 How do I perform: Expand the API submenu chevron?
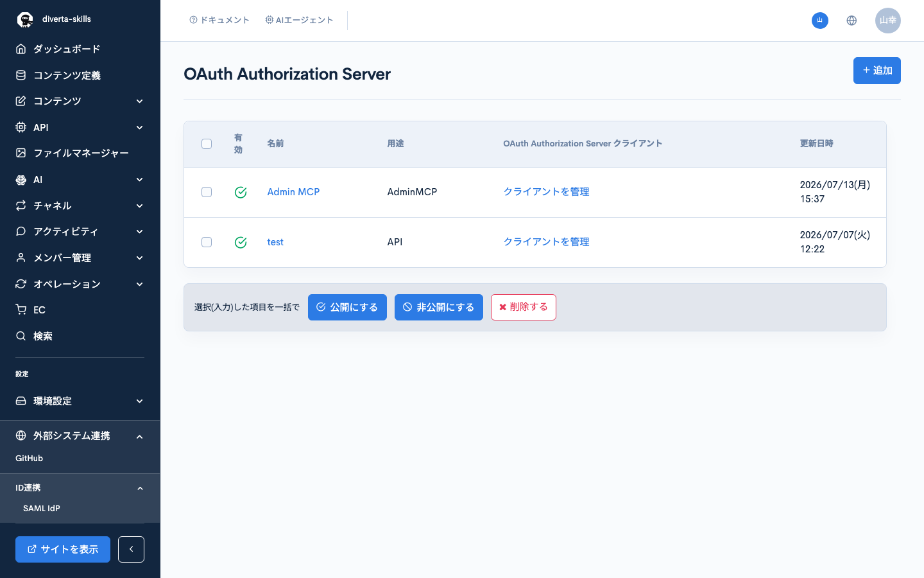coord(140,127)
